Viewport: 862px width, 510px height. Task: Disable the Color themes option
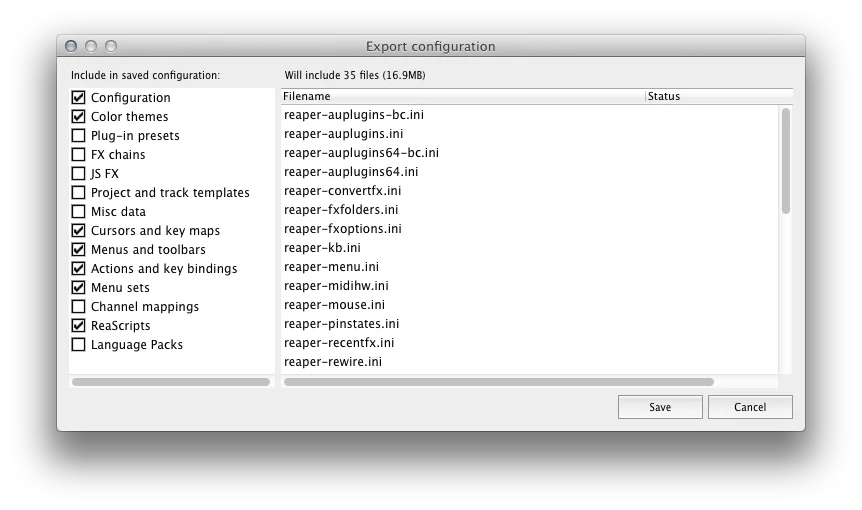coord(78,117)
